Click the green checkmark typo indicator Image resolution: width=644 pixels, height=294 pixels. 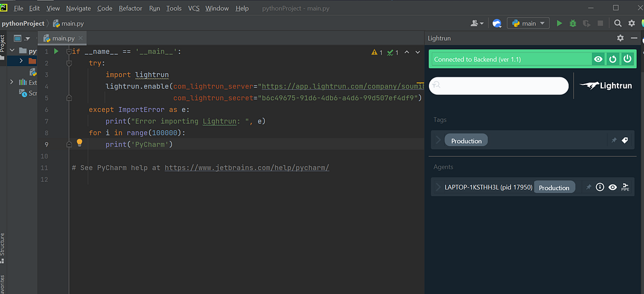coord(390,52)
